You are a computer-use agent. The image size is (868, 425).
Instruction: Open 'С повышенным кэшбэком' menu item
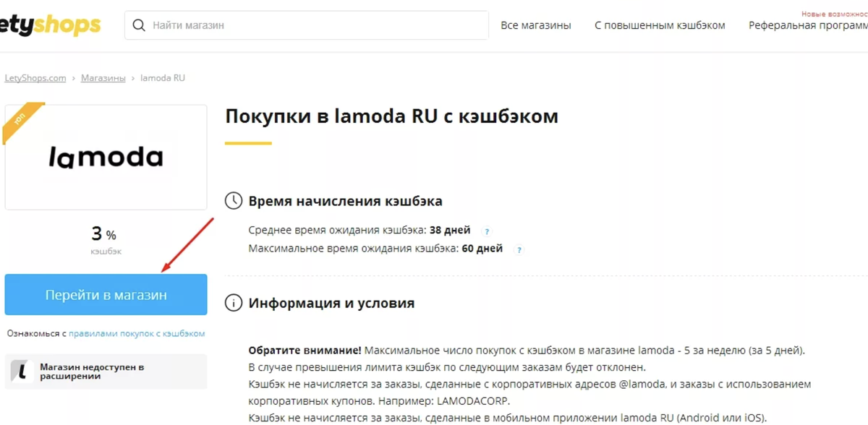[660, 25]
